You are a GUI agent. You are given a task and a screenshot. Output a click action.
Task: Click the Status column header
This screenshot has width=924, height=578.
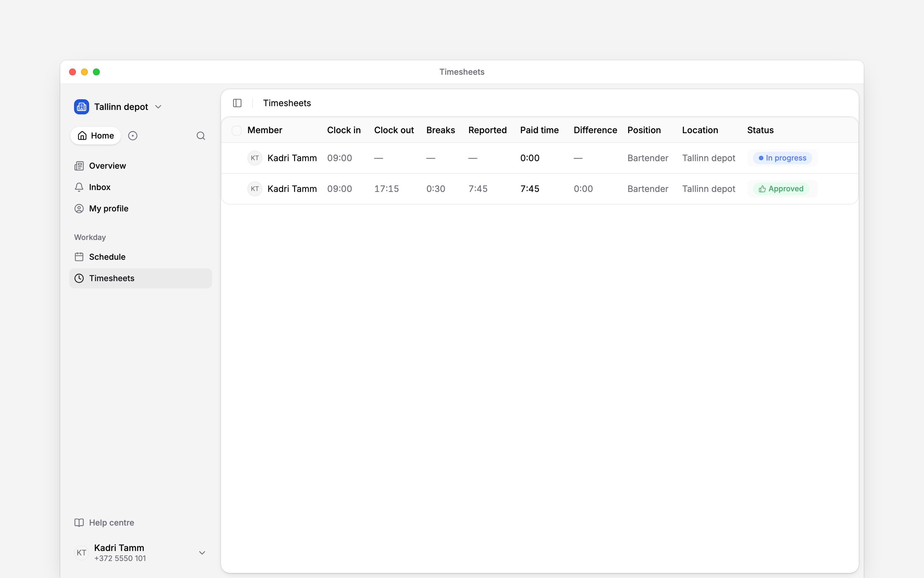click(x=760, y=130)
